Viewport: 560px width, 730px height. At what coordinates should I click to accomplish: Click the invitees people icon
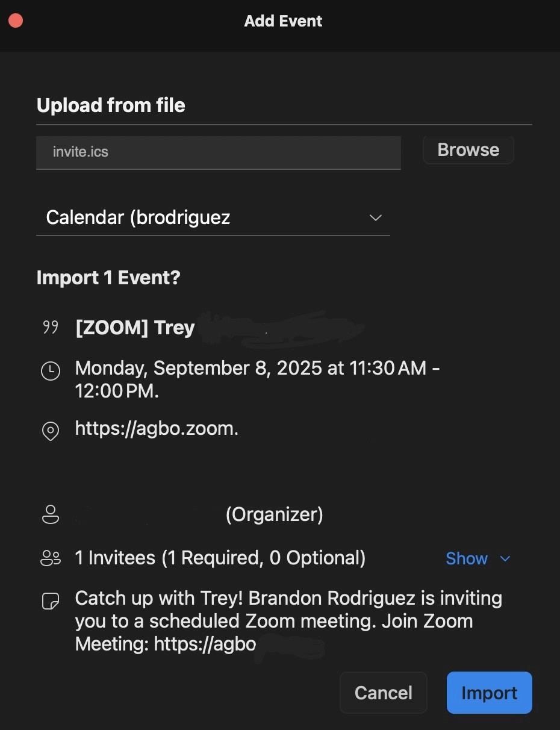pyautogui.click(x=51, y=558)
